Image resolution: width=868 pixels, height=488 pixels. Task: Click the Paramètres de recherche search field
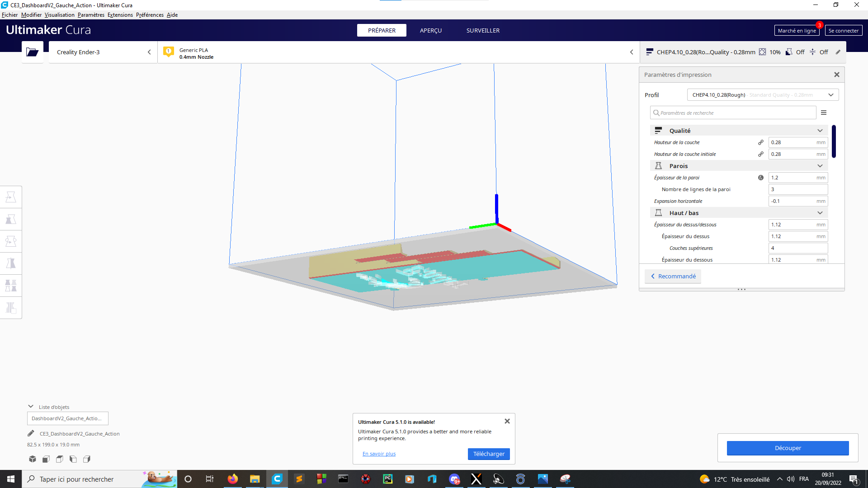[733, 113]
